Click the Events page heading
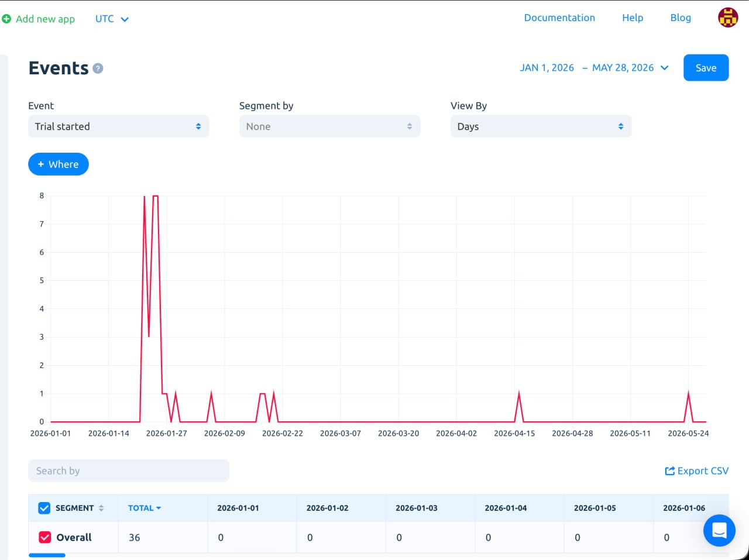Image resolution: width=749 pixels, height=560 pixels. point(59,68)
